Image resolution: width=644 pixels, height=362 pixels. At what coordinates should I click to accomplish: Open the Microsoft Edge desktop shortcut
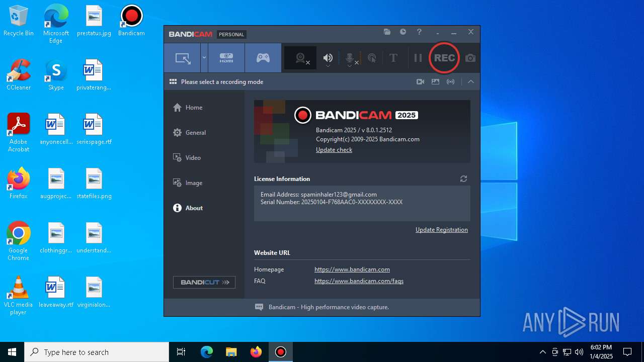click(56, 24)
